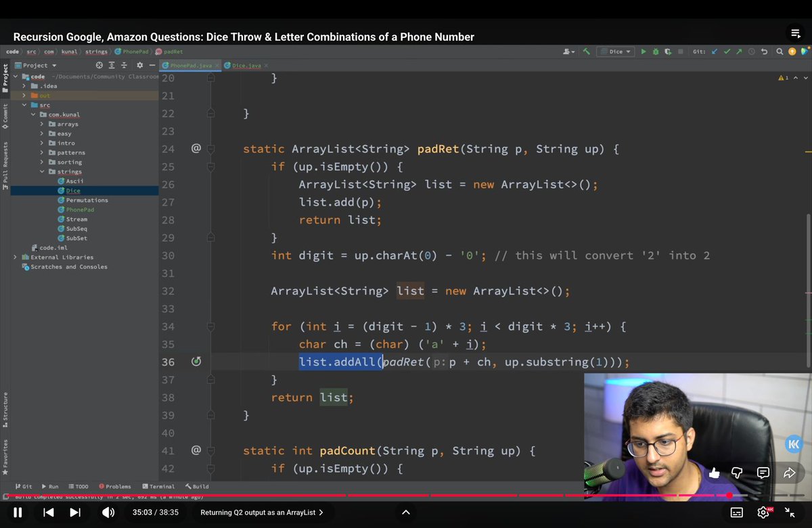Hide the Project tool window
This screenshot has height=528, width=812.
tap(151, 66)
